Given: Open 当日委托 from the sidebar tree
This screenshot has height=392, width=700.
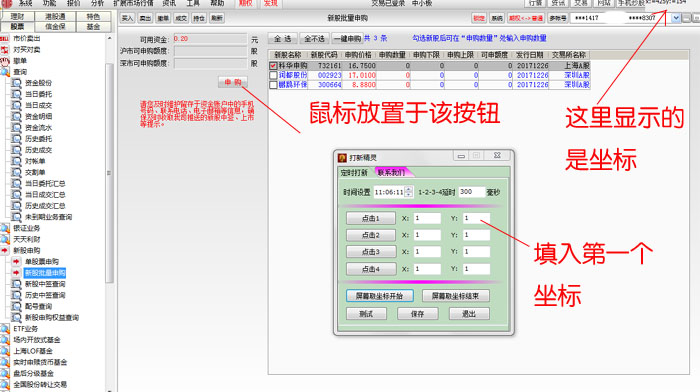Looking at the screenshot, I should click(38, 94).
